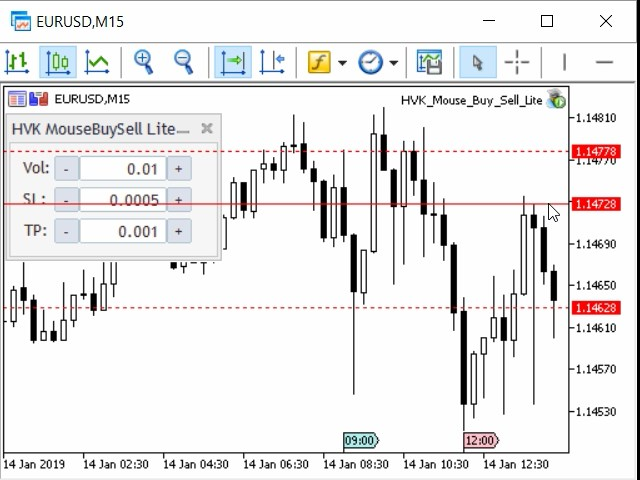Viewport: 640px width, 480px height.
Task: Maximize the EURUSD,M15 window
Action: [x=547, y=21]
